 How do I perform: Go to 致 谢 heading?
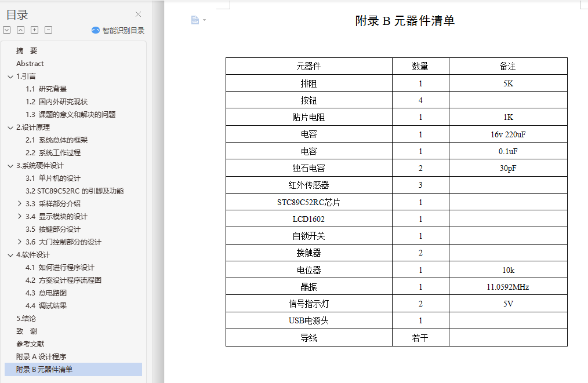pyautogui.click(x=27, y=331)
